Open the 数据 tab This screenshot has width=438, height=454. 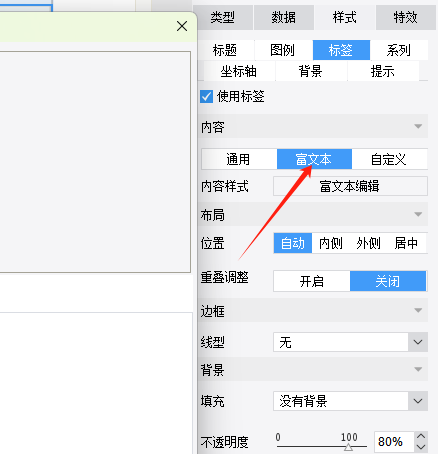click(x=283, y=17)
